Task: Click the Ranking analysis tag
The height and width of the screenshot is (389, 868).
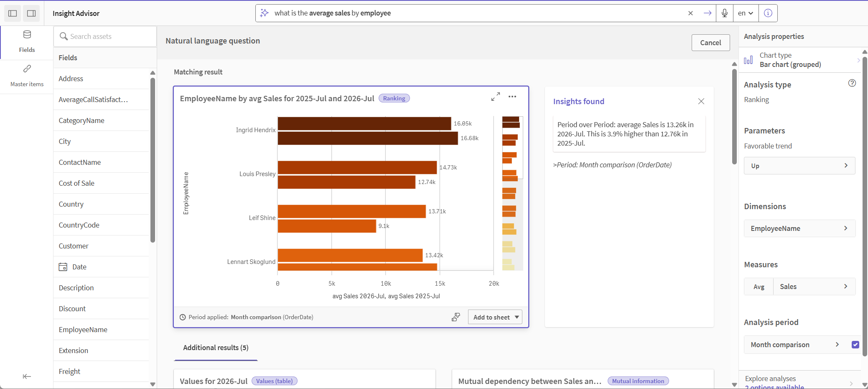Action: pyautogui.click(x=394, y=98)
